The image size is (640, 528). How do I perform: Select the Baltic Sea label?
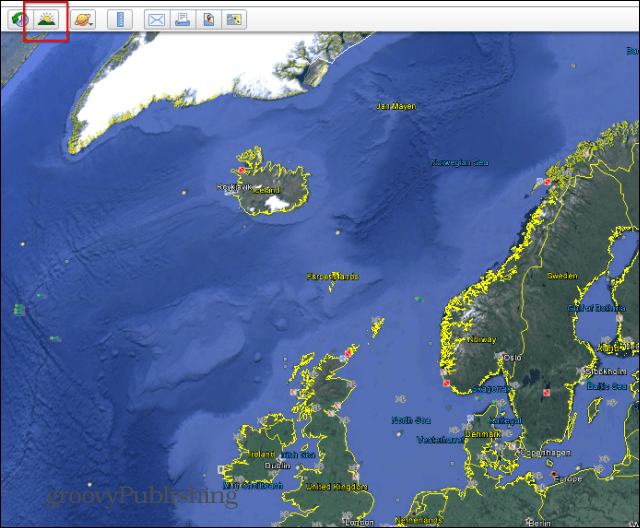pos(607,386)
